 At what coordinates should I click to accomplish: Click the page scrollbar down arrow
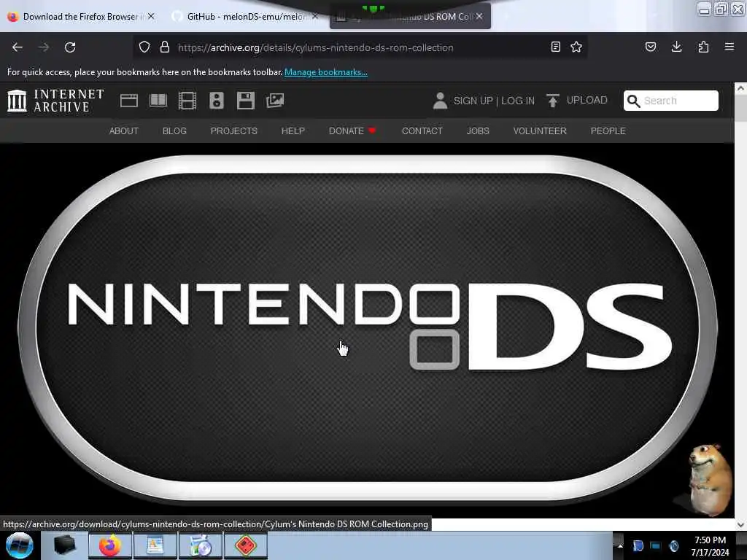pos(740,524)
